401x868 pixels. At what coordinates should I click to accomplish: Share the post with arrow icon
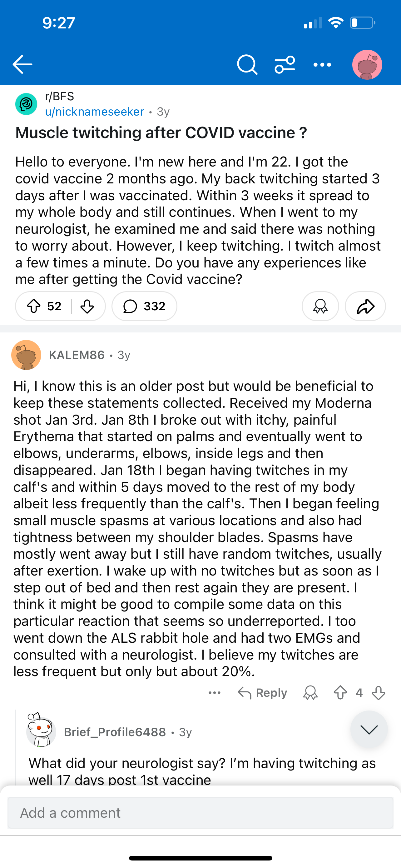365,306
